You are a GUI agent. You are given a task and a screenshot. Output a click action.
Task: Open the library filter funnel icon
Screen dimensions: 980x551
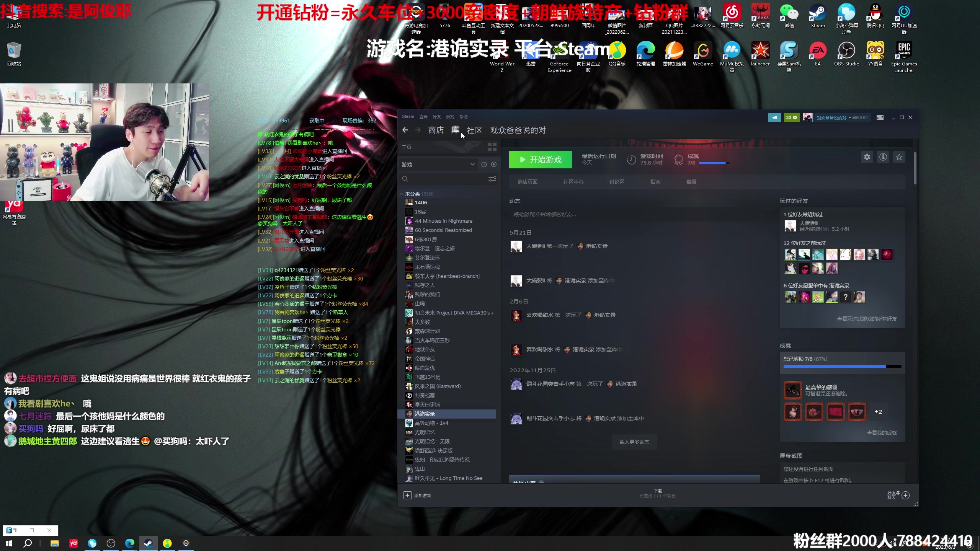(492, 179)
